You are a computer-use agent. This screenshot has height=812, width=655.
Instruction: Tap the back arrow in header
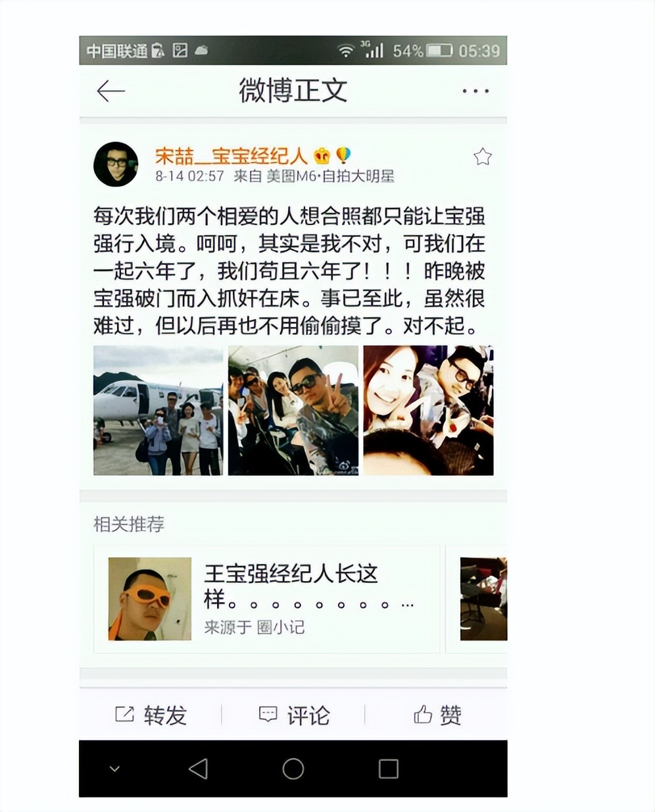click(x=111, y=91)
